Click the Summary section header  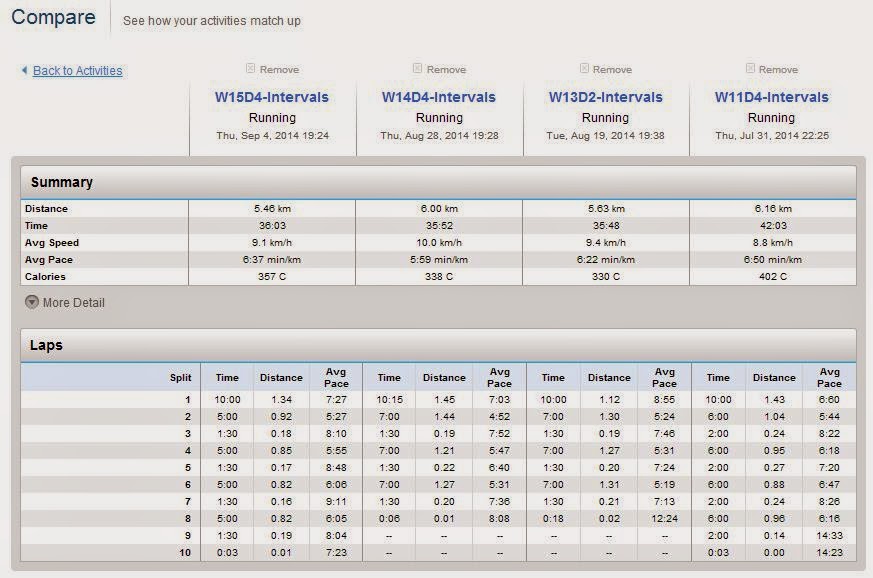(438, 182)
